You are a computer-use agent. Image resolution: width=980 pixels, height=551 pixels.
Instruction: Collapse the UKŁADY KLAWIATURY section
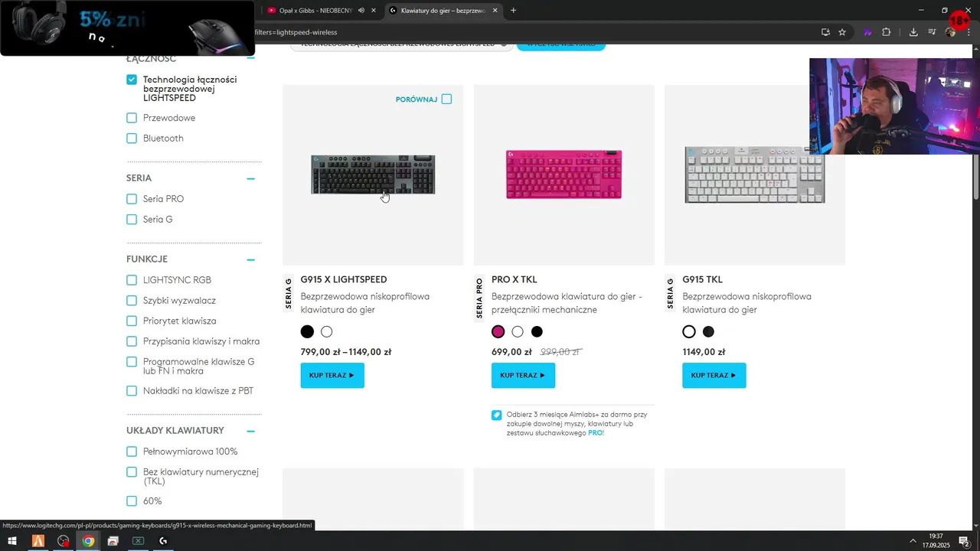(250, 431)
